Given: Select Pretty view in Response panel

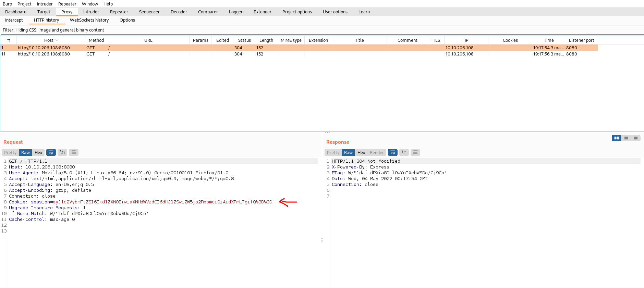Looking at the screenshot, I should pyautogui.click(x=333, y=153).
